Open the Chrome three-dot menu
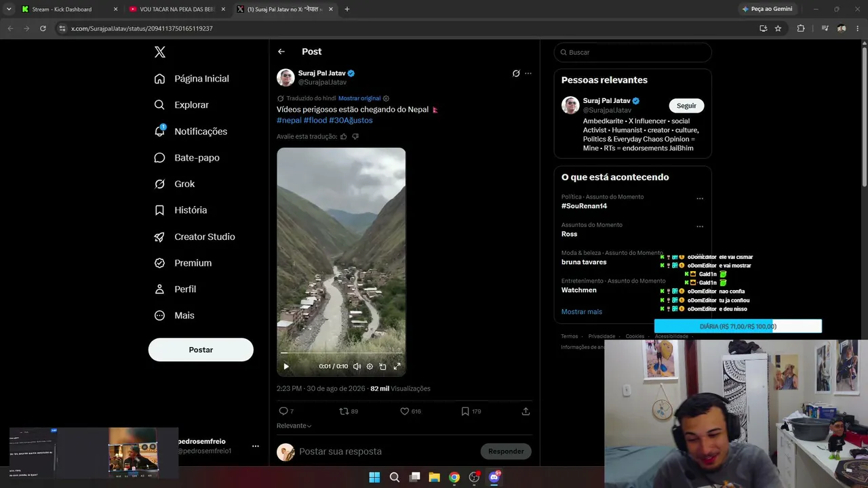 coord(857,28)
